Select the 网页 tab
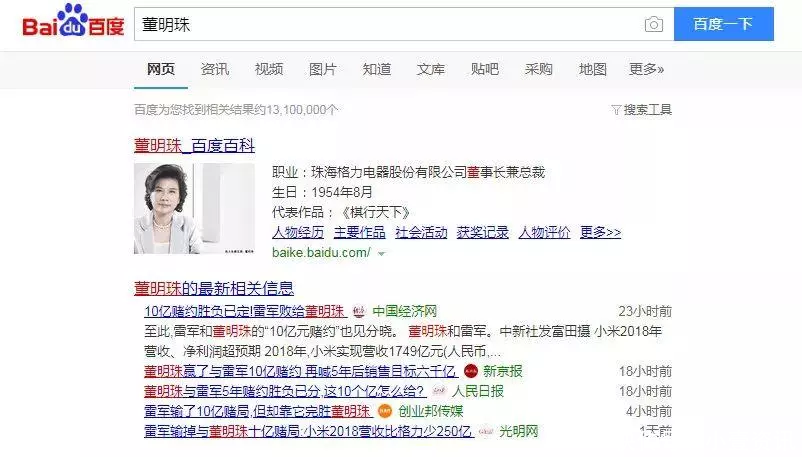 tap(161, 69)
